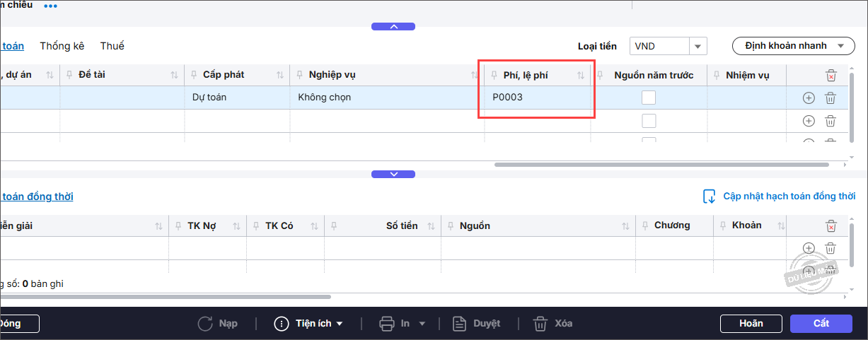Click the Cất save button
Image resolution: width=868 pixels, height=340 pixels.
click(x=821, y=323)
